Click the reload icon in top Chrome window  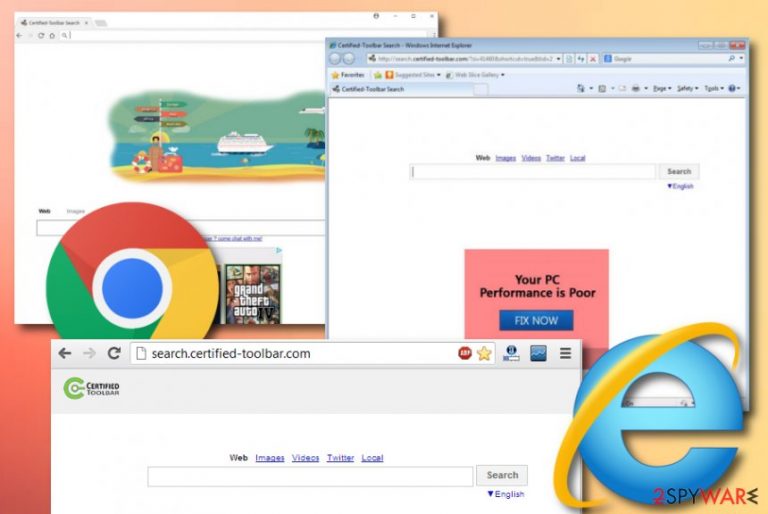[x=41, y=35]
